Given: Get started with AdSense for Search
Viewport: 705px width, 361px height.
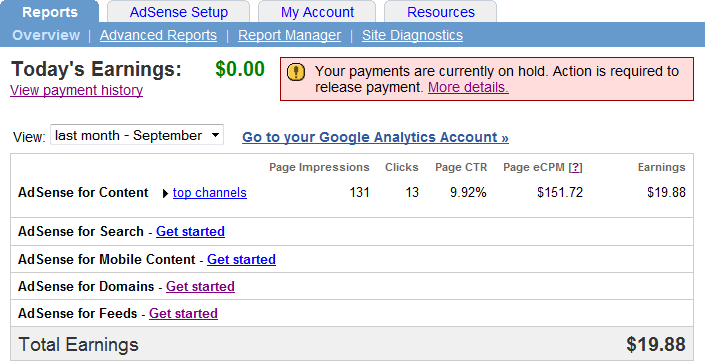Looking at the screenshot, I should 190,232.
